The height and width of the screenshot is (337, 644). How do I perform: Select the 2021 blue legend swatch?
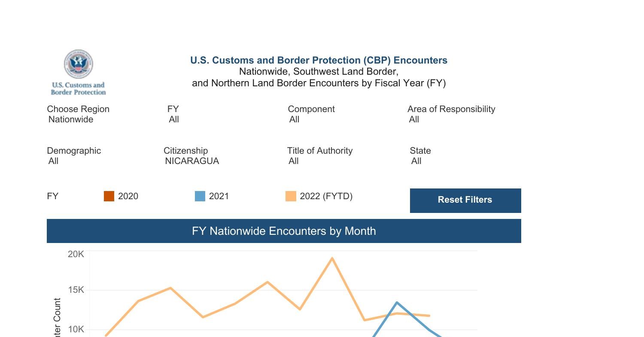[200, 196]
